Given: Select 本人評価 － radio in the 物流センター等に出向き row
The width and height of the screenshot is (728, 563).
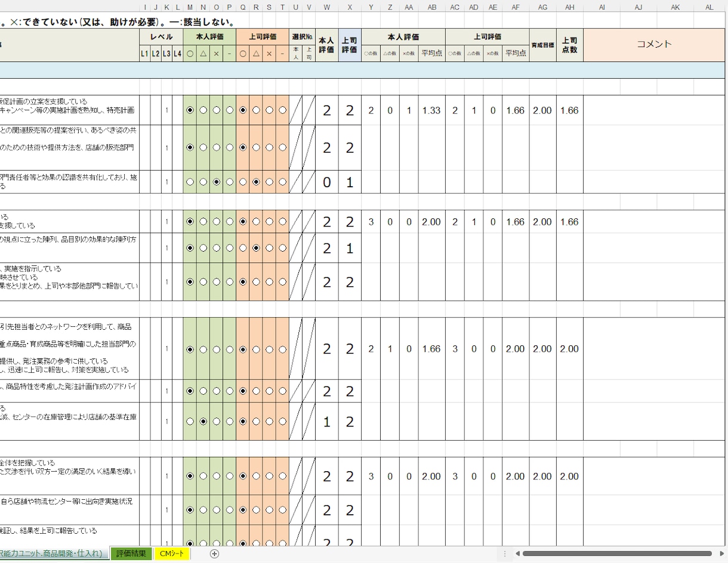Looking at the screenshot, I should click(x=230, y=510).
